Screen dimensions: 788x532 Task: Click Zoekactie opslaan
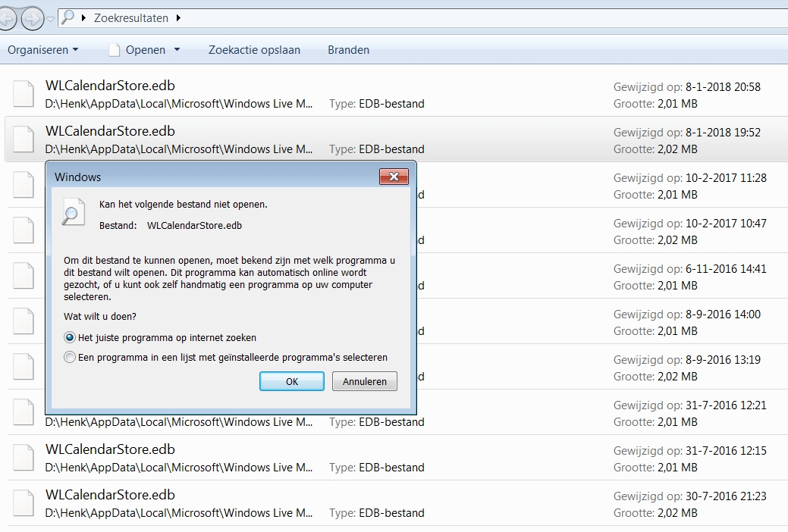tap(254, 50)
